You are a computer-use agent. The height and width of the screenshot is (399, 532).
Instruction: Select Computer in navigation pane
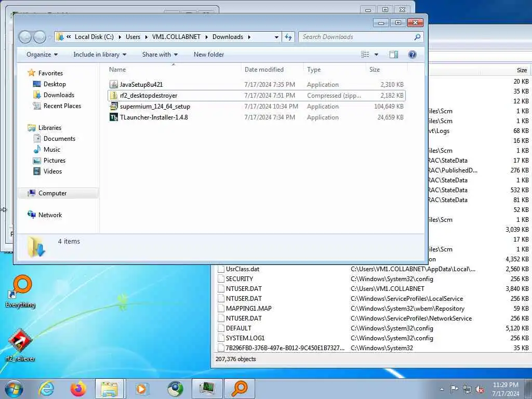[x=52, y=193]
